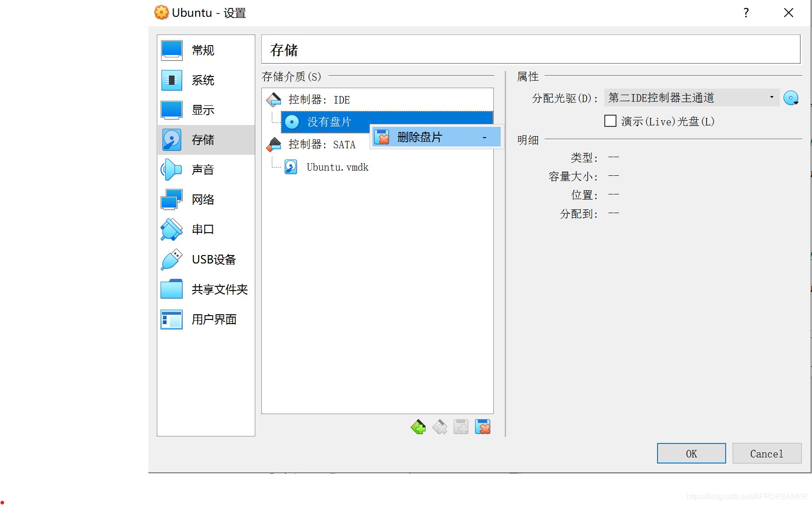Click the 分配光驱(D) label
The width and height of the screenshot is (812, 505).
click(565, 98)
